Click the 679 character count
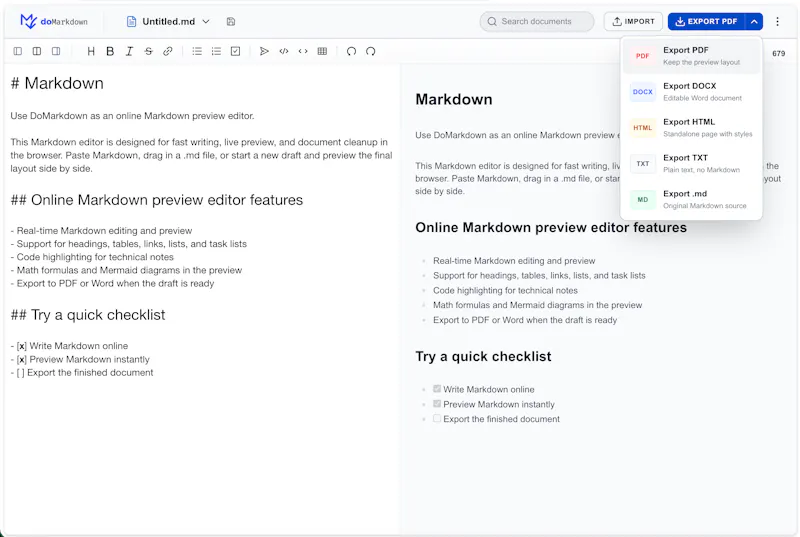800x537 pixels. coord(779,54)
